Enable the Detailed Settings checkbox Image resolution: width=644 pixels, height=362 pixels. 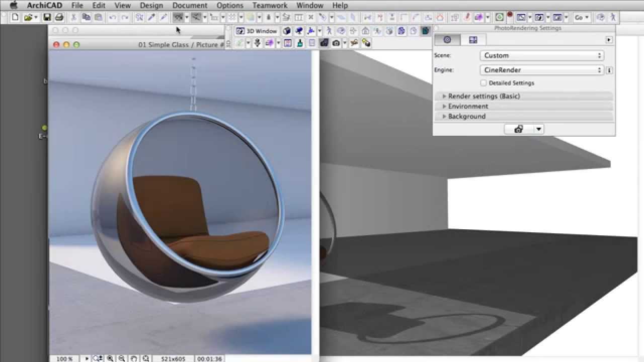coord(484,83)
